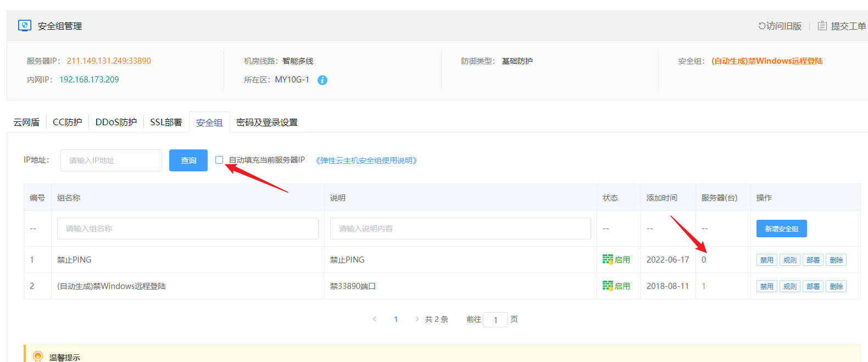Go to next page arrow
The width and height of the screenshot is (868, 362).
coord(417,319)
